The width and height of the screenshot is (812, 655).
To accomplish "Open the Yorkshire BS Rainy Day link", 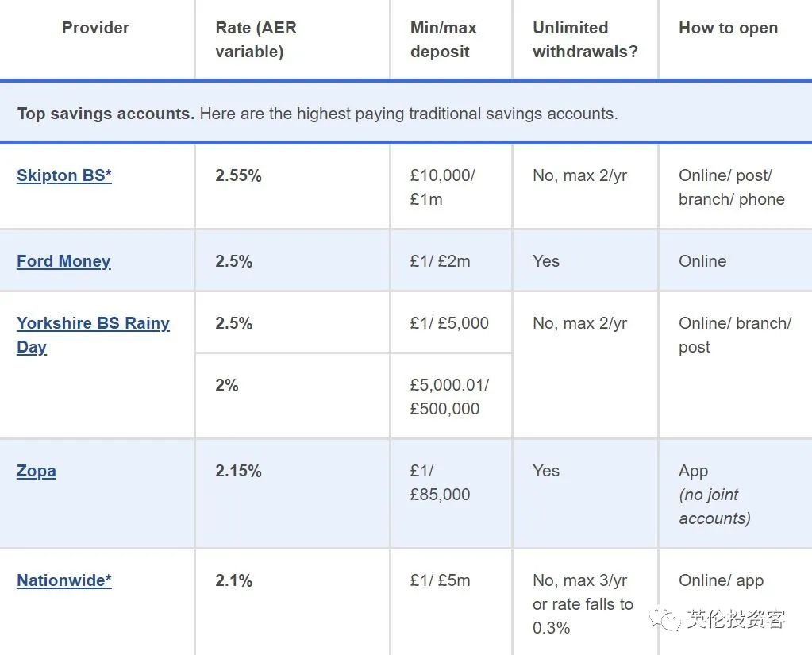I will 93,334.
